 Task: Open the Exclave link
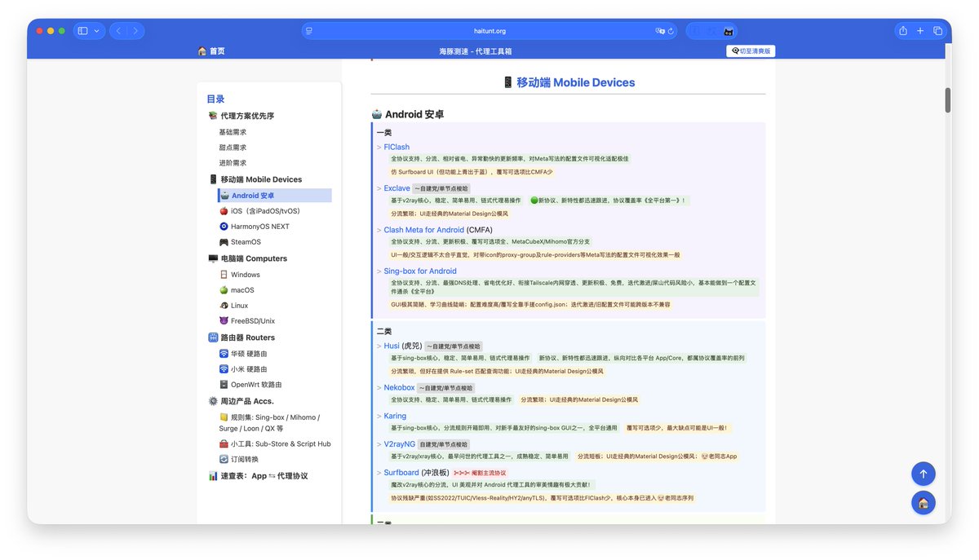(x=396, y=188)
